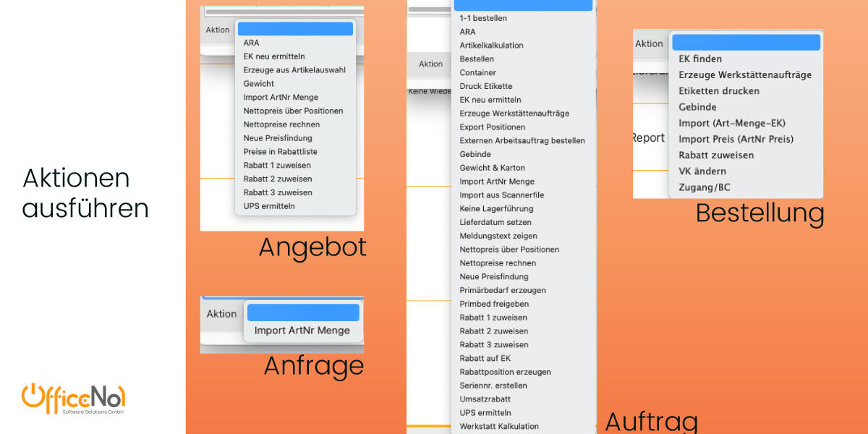Select ARA in the Angebot menu

click(x=251, y=43)
